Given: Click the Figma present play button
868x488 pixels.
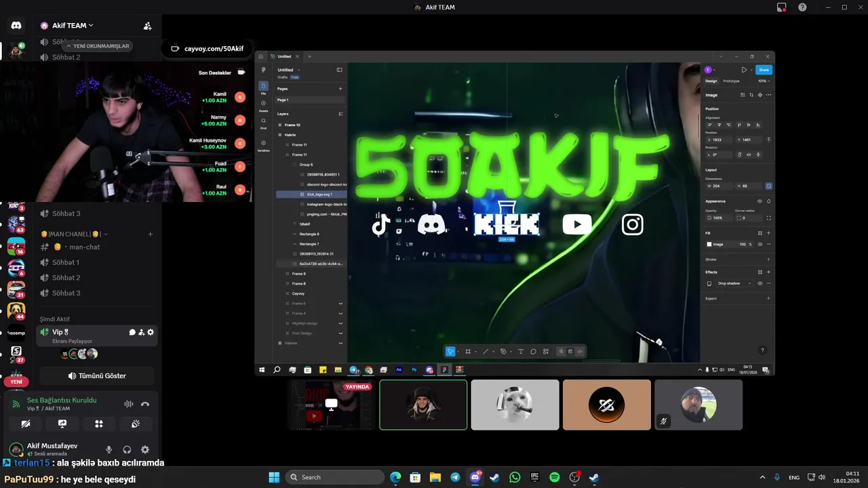Looking at the screenshot, I should [744, 70].
